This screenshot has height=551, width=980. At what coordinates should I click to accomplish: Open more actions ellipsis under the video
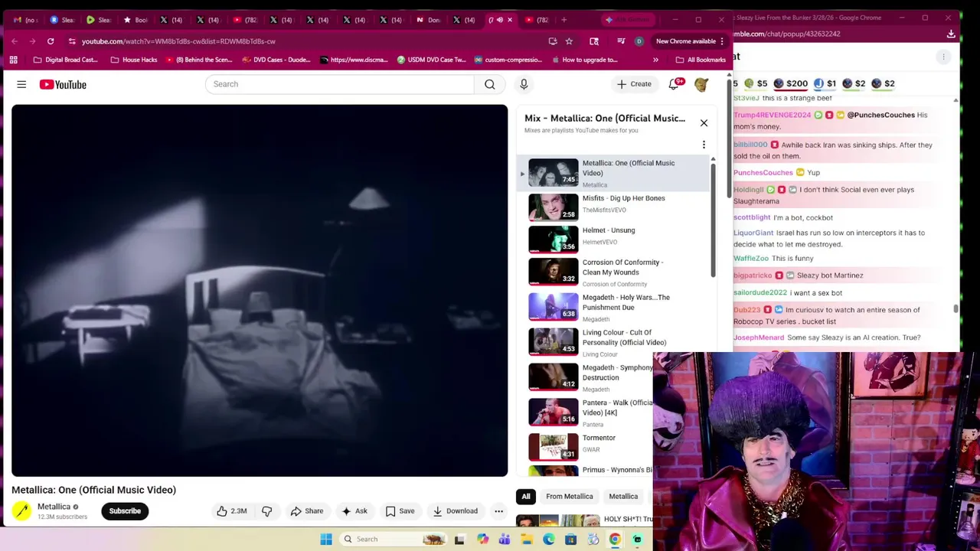[x=498, y=511]
